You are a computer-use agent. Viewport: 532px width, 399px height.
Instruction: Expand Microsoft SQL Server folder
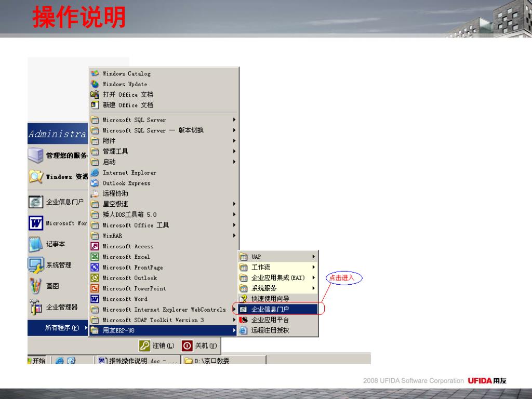click(164, 120)
